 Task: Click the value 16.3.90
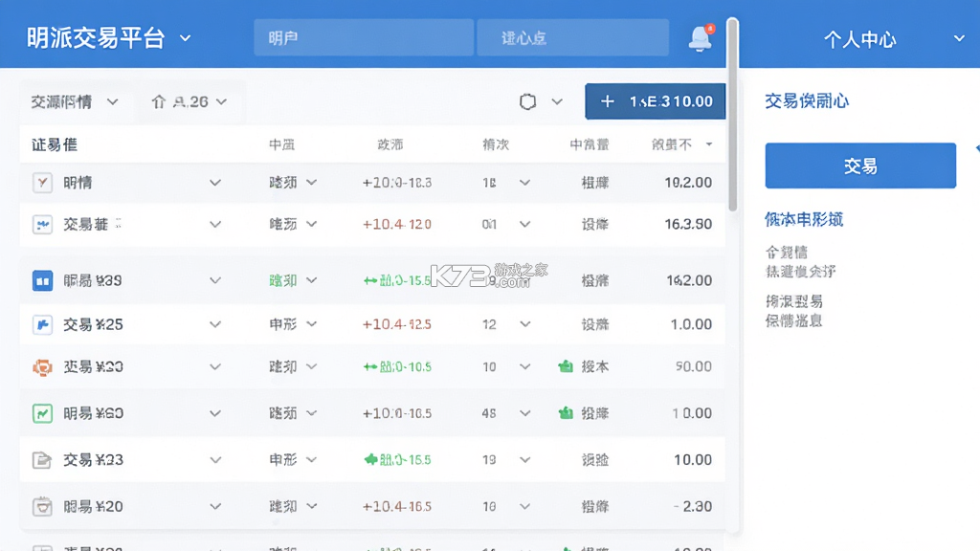tap(687, 224)
